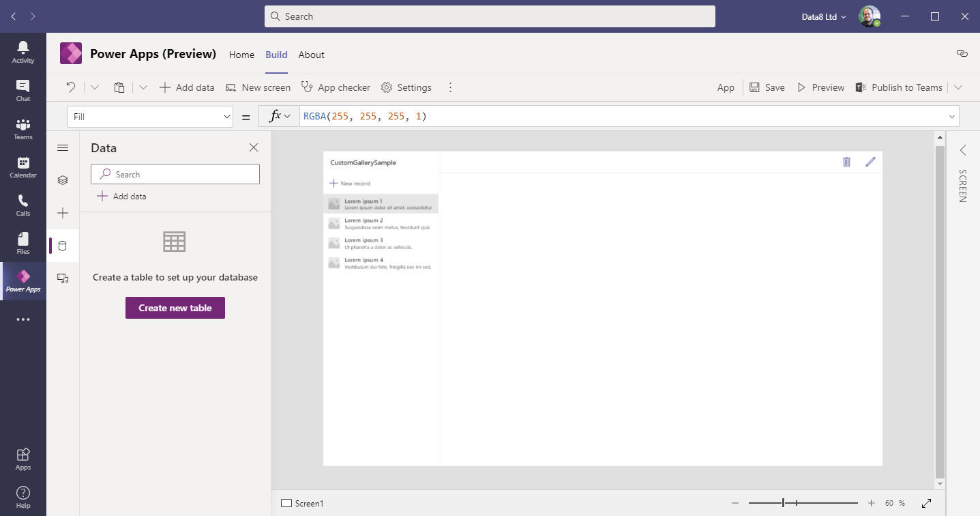Open the hamburger menu in the left pane
Viewport: 980px width, 516px height.
pyautogui.click(x=63, y=148)
